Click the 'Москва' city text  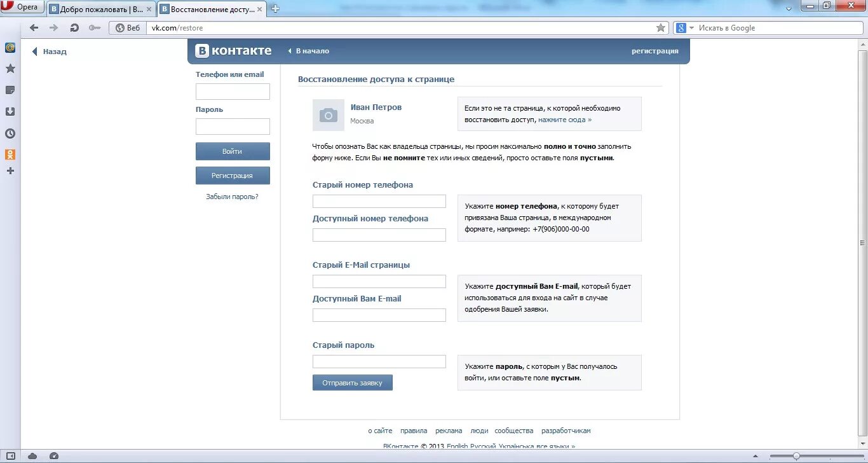362,121
